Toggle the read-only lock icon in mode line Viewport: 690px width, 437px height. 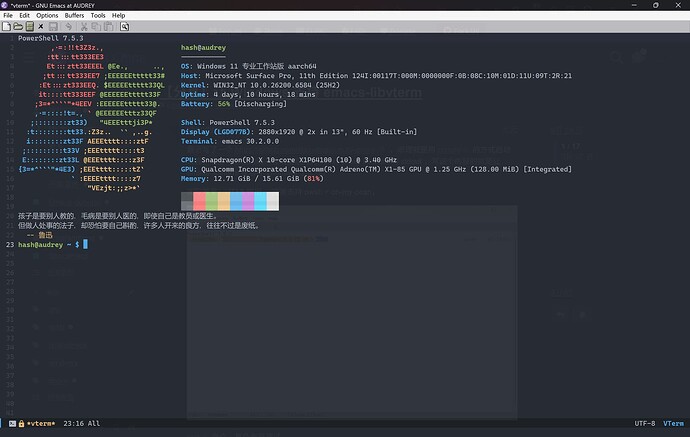click(x=19, y=424)
